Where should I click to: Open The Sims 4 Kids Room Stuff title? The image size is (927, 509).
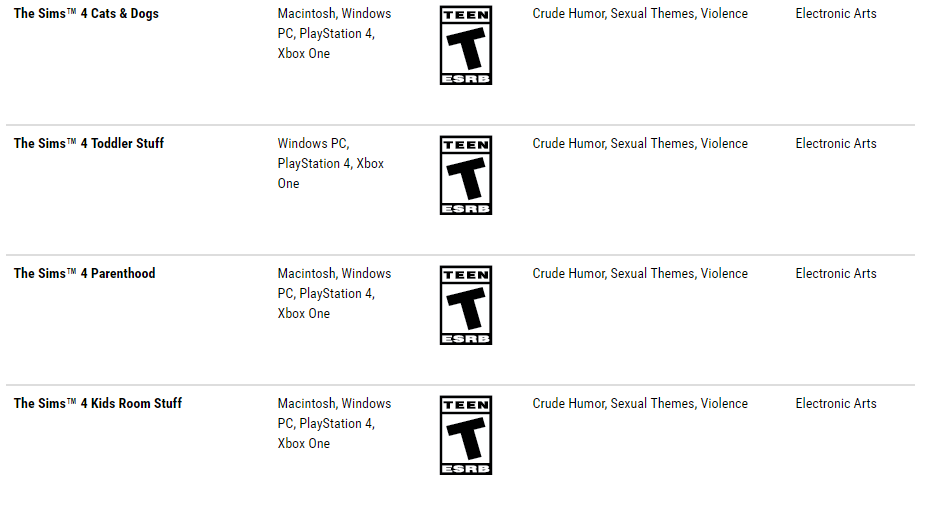coord(98,404)
